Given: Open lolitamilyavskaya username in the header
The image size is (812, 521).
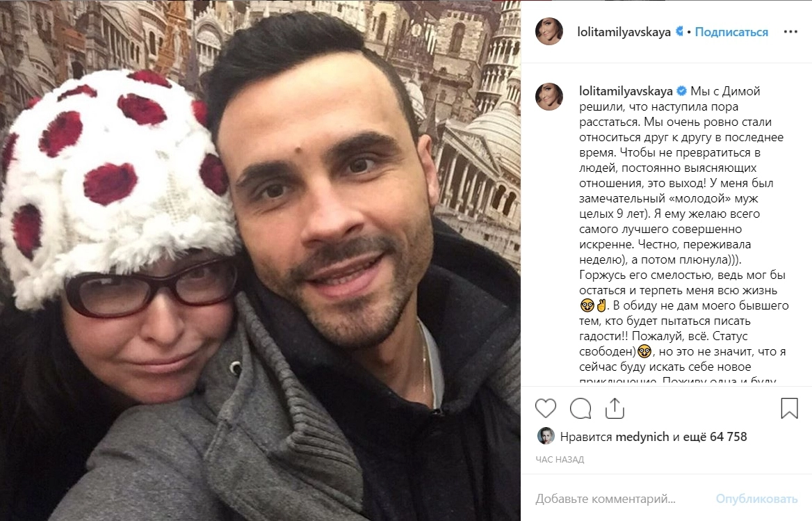Looking at the screenshot, I should coord(624,32).
